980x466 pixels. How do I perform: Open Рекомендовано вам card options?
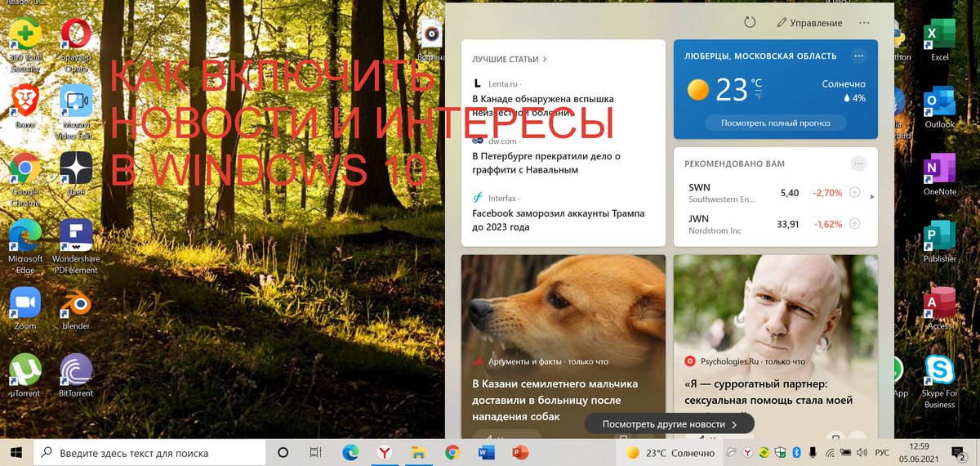click(x=857, y=164)
